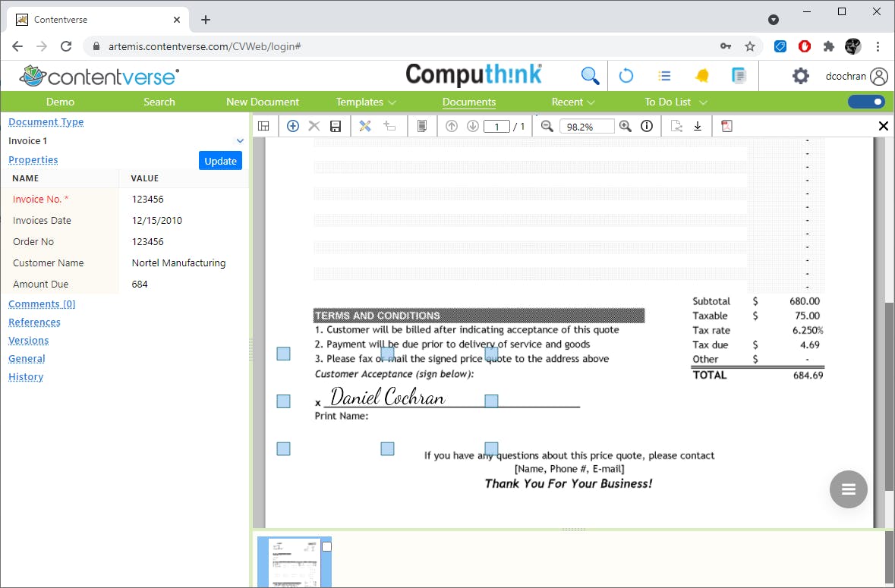Click the vertical document scrollbar
Screen dimensions: 895x588
click(x=889, y=396)
